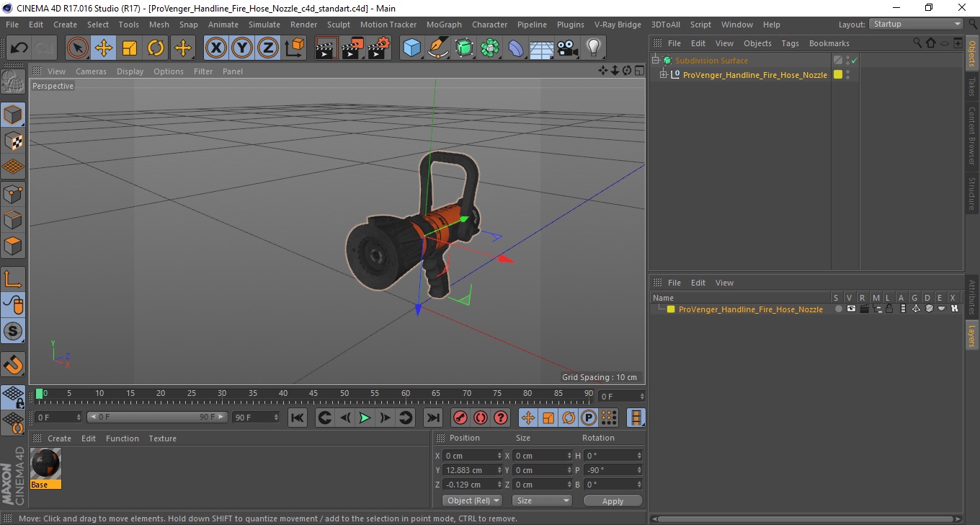Viewport: 980px width, 525px height.
Task: Switch to the Takes side tab
Action: click(972, 86)
